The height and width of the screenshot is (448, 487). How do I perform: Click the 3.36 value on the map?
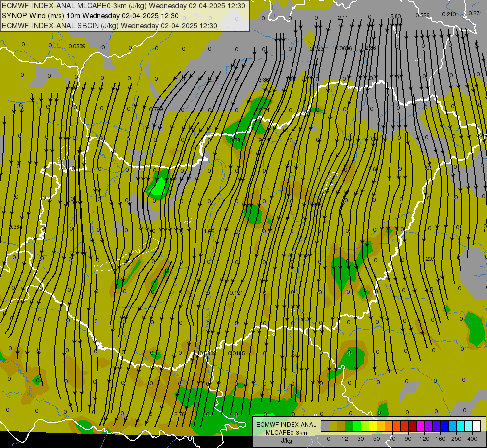click(263, 80)
